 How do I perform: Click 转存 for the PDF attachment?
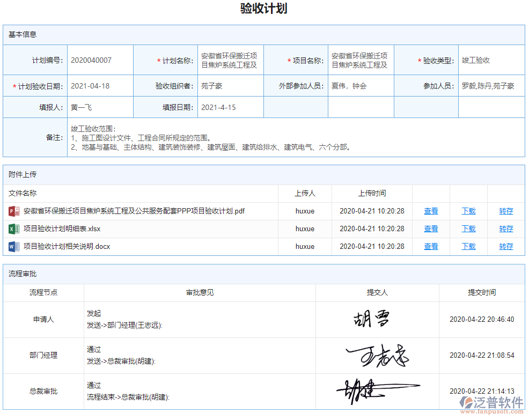(506, 211)
